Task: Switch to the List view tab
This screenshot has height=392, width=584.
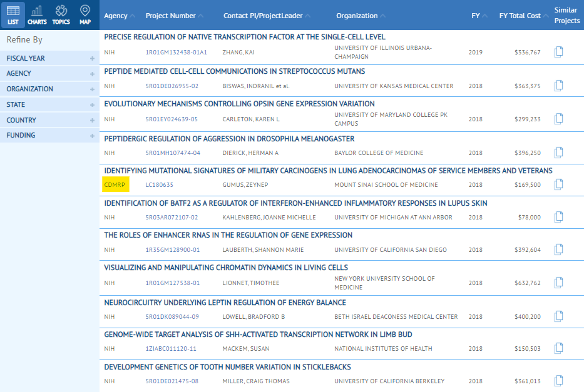Action: pos(13,15)
